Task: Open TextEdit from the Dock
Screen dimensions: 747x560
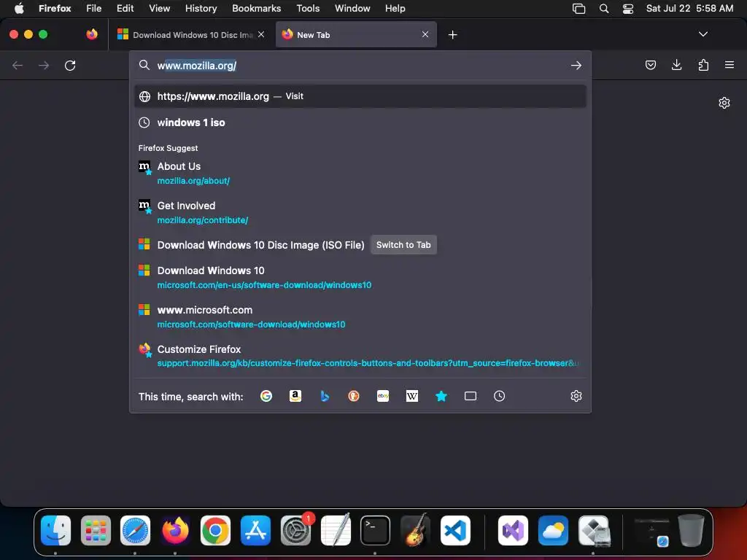Action: click(336, 530)
